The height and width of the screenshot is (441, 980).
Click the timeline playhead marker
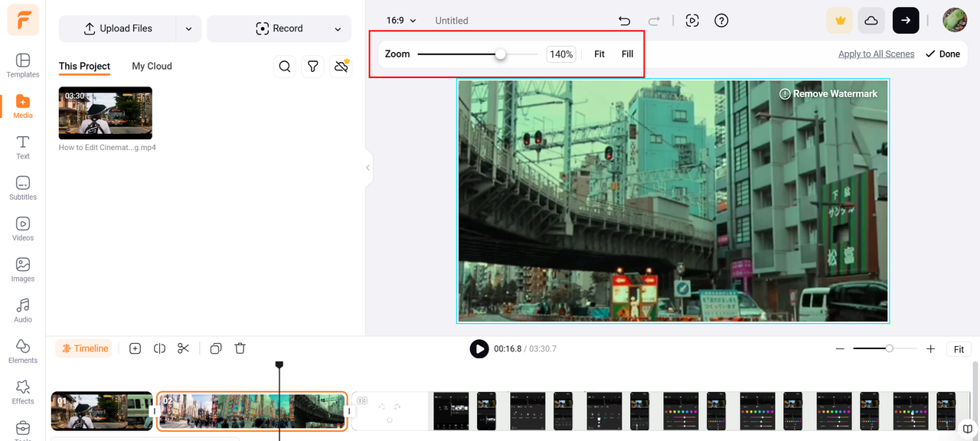279,366
